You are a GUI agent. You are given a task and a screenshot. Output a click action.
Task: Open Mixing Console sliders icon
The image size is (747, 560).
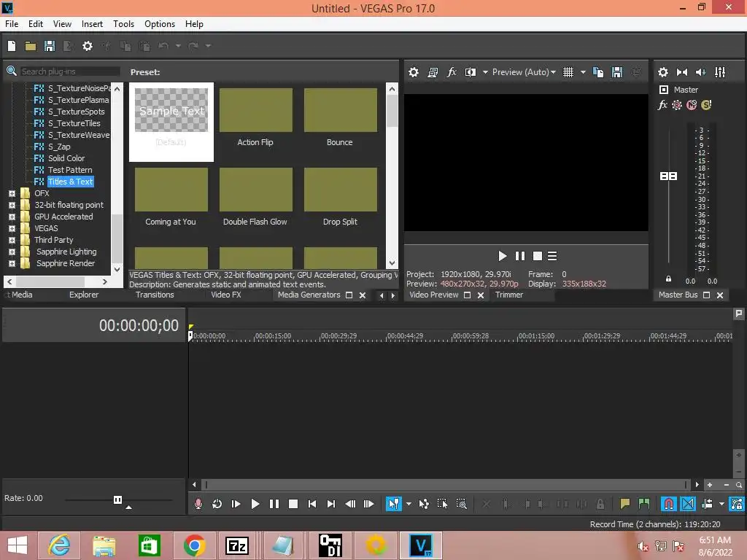coord(720,72)
